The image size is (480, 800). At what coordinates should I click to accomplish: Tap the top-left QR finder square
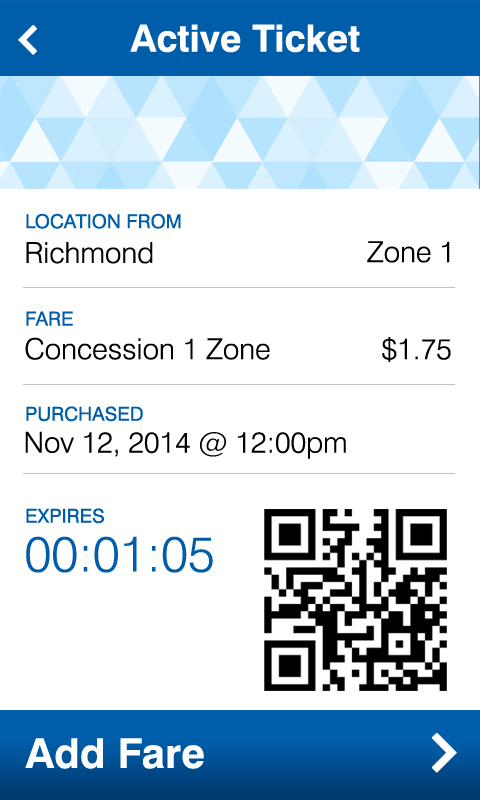click(289, 534)
